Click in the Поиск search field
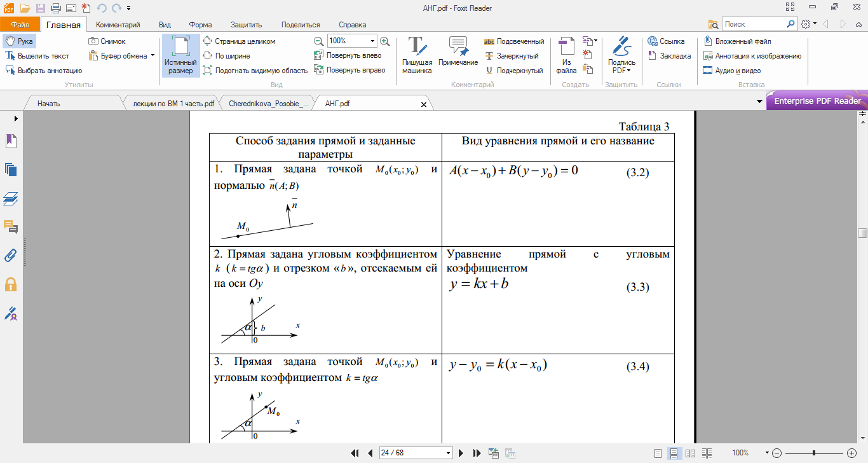This screenshot has height=463, width=868. pos(754,24)
